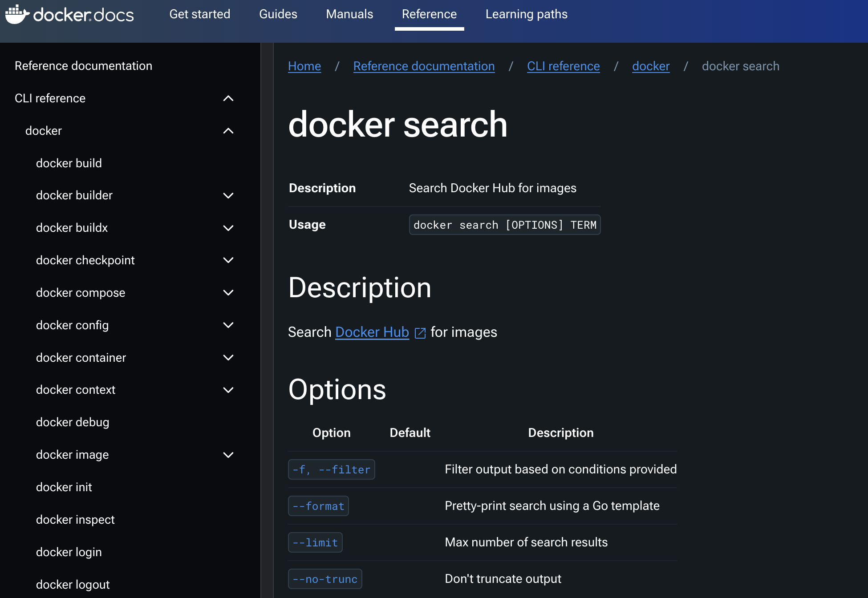Viewport: 868px width, 598px height.
Task: Select docker in the sidebar tree
Action: click(44, 131)
